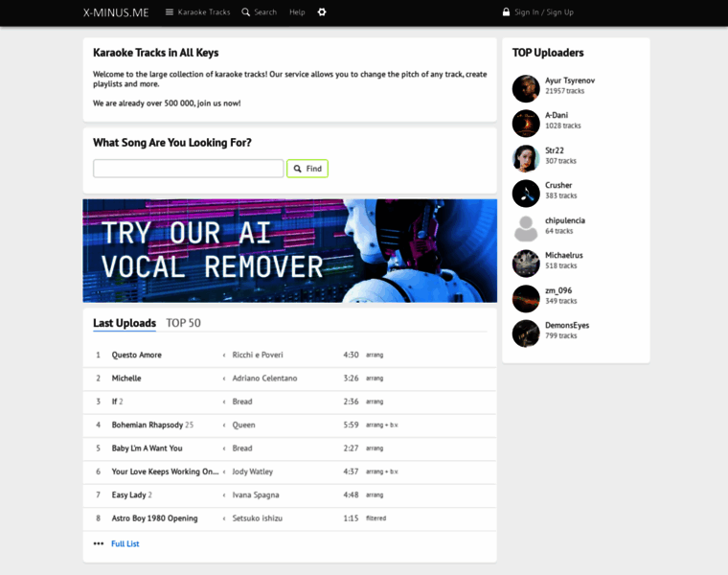Click Str22's profile picture

tap(526, 158)
